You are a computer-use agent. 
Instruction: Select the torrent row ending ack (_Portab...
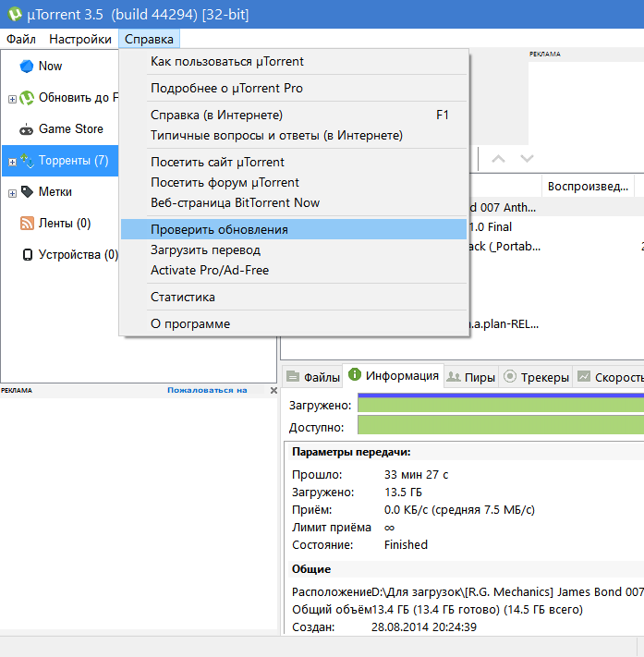coord(556,247)
